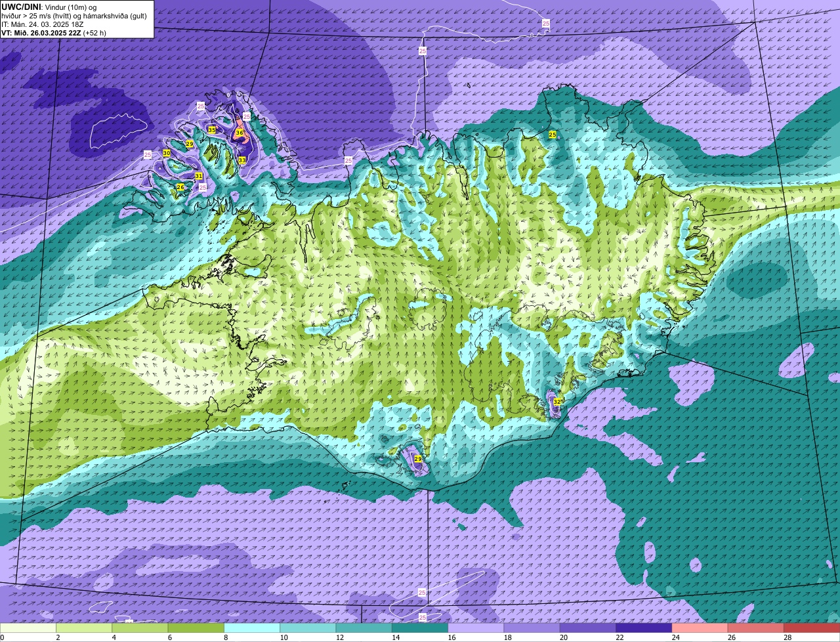Select the legend scale value 20
The width and height of the screenshot is (840, 642).
(562, 637)
